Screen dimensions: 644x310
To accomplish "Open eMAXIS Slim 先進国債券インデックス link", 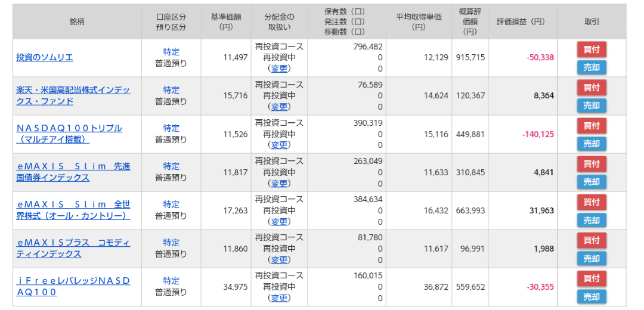I will tap(73, 172).
